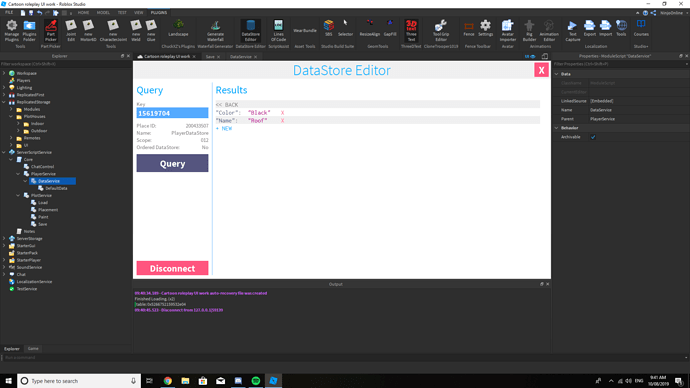Collapse the Behavior properties section
The width and height of the screenshot is (690, 388).
[x=557, y=128]
